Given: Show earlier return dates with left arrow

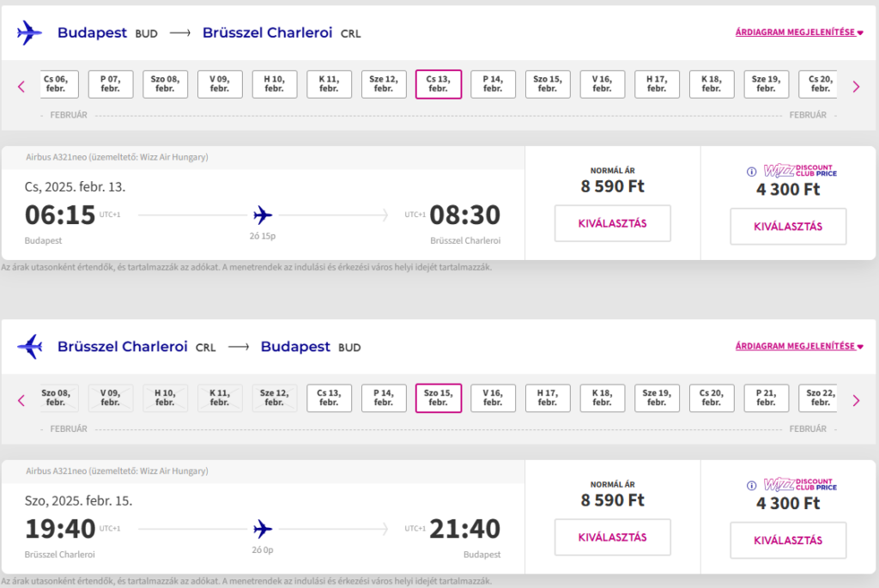Looking at the screenshot, I should point(21,401).
